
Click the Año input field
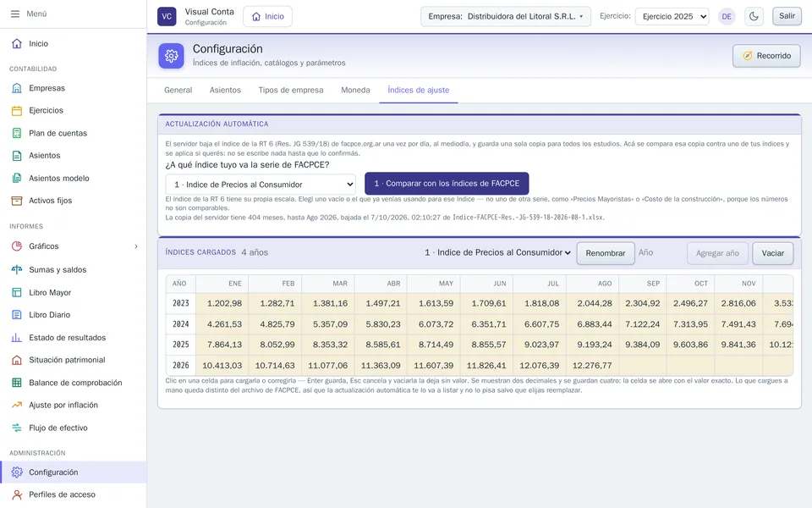[x=659, y=252]
